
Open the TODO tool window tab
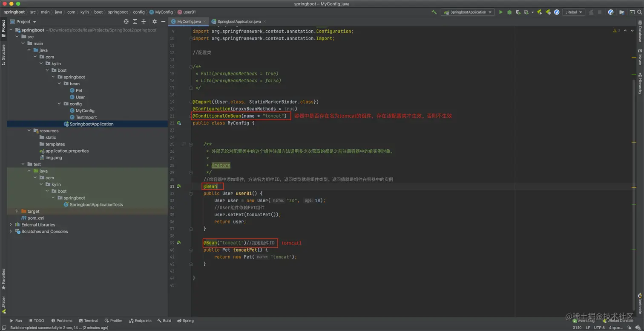click(x=36, y=321)
